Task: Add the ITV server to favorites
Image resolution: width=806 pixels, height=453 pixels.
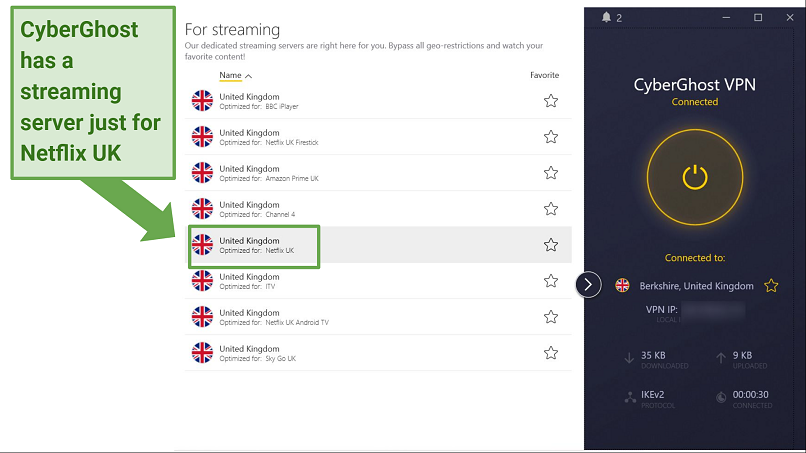Action: pos(550,281)
